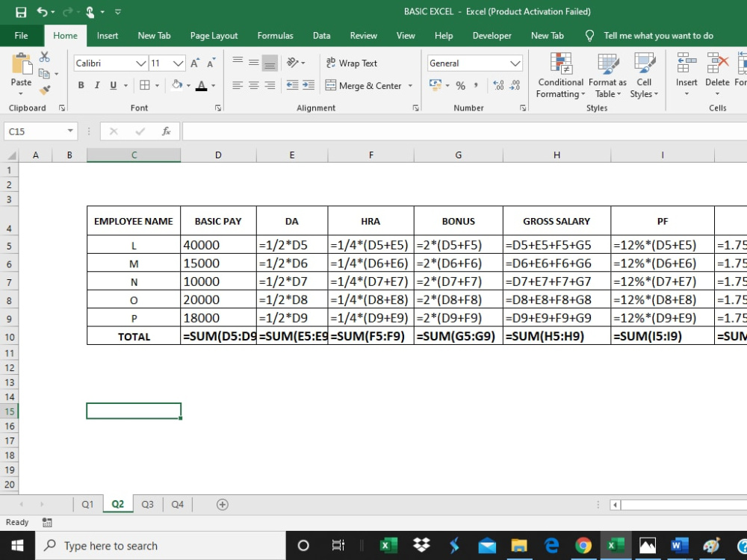Apply font color with red A
747x560 pixels.
[x=202, y=86]
